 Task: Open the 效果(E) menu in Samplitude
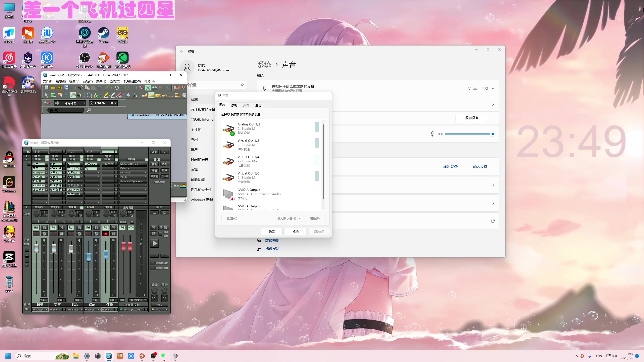101,81
